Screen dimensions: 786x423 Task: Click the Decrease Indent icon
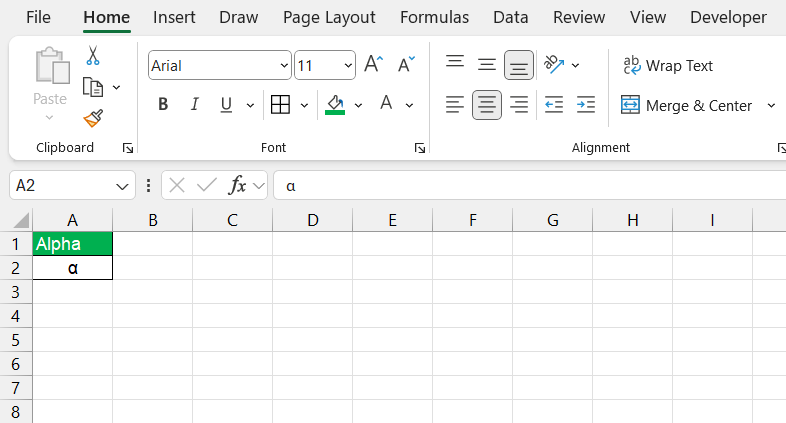554,105
